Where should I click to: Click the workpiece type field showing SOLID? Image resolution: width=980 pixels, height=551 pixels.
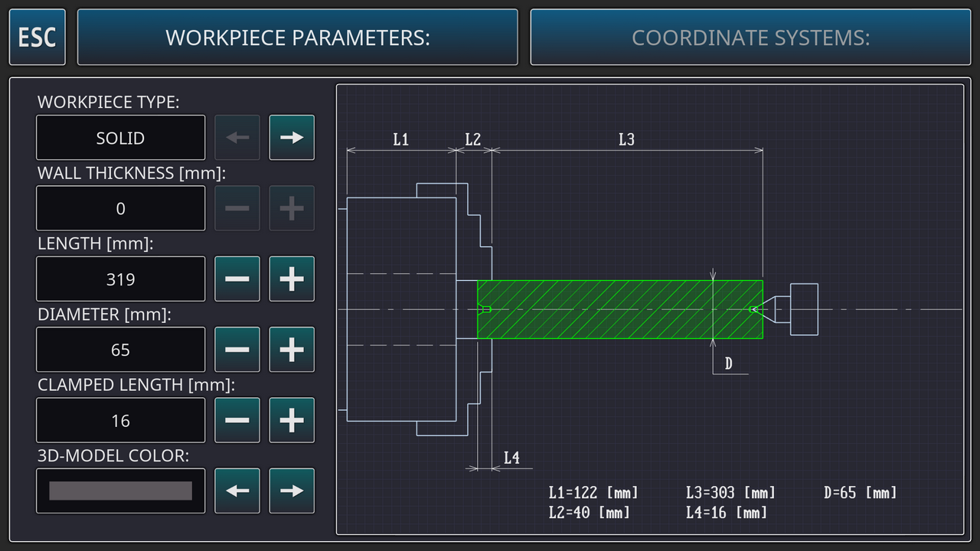[121, 138]
